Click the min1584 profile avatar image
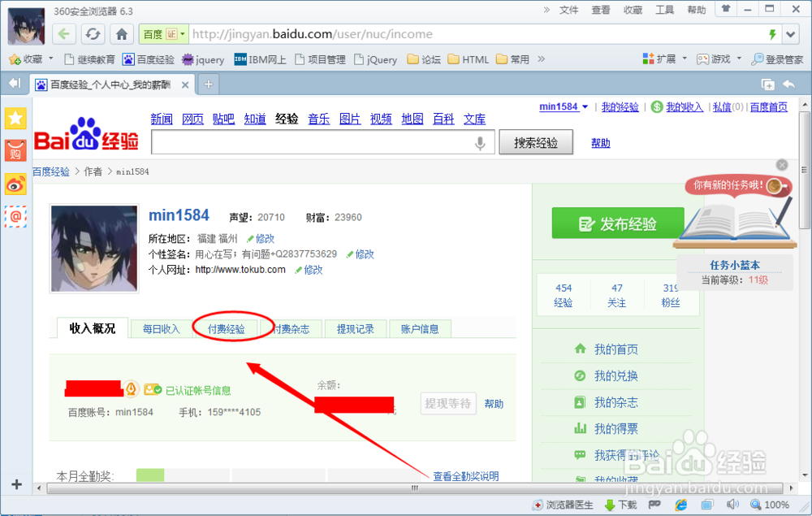Image resolution: width=812 pixels, height=516 pixels. click(x=94, y=249)
